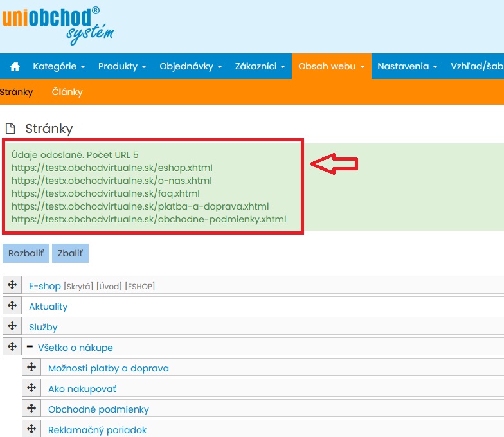The width and height of the screenshot is (504, 437).
Task: Open the Nastavenia menu
Action: click(x=407, y=66)
